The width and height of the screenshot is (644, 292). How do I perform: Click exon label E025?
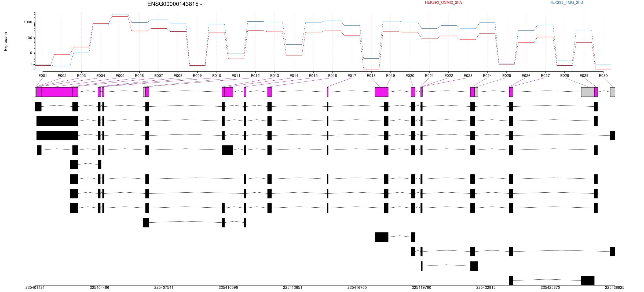(x=507, y=76)
